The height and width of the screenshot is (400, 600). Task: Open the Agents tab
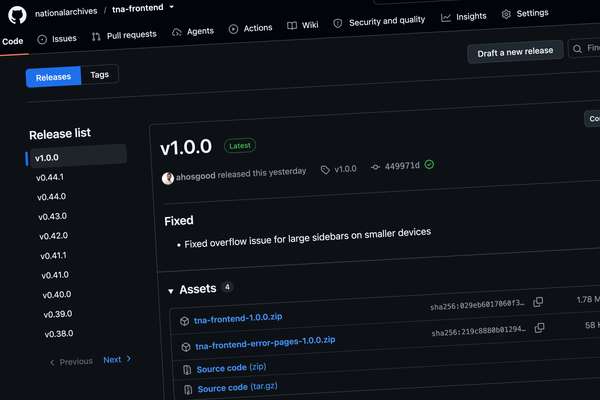(193, 32)
